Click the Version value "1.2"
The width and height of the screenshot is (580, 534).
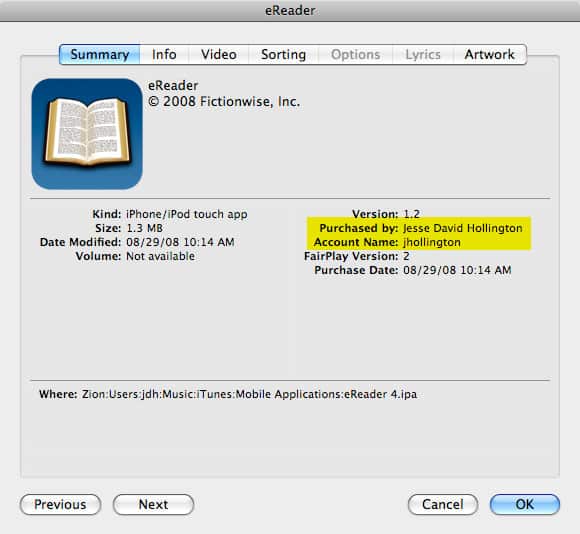click(412, 214)
